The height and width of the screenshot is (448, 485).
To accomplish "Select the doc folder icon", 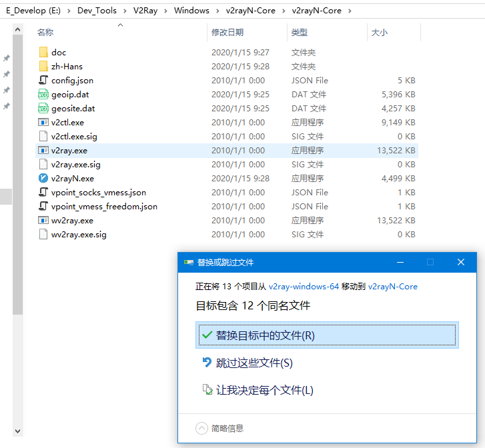I will coord(43,52).
